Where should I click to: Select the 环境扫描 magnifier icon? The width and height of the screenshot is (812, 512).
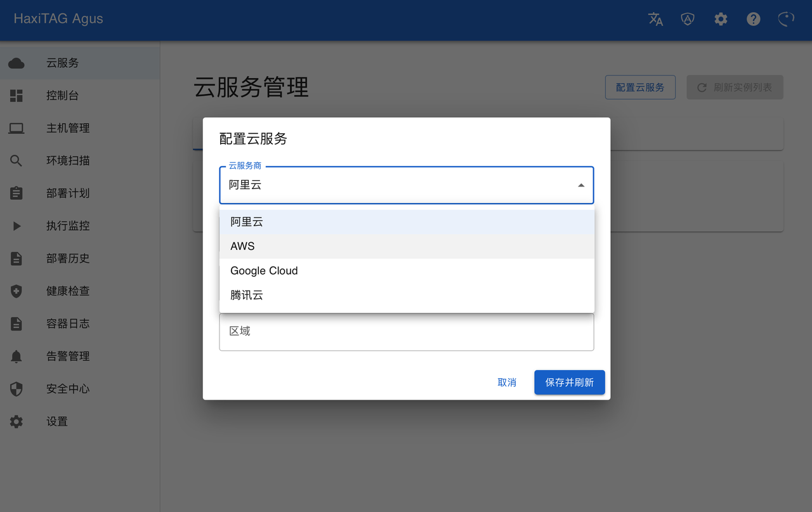(16, 161)
